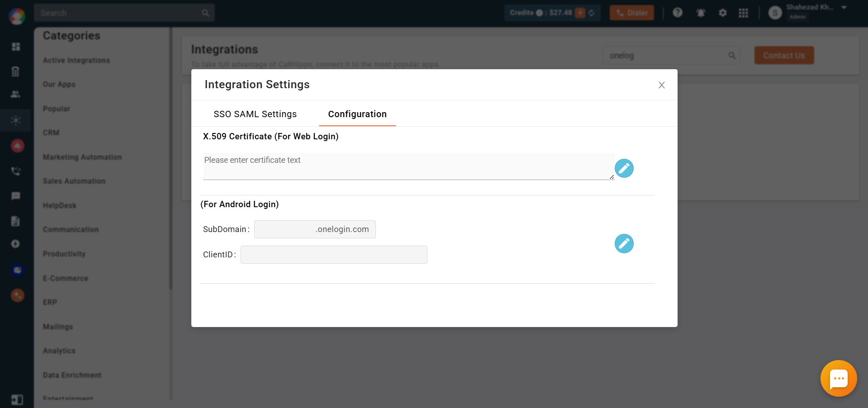Image resolution: width=868 pixels, height=408 pixels.
Task: Open the chat support bubble
Action: 839,379
